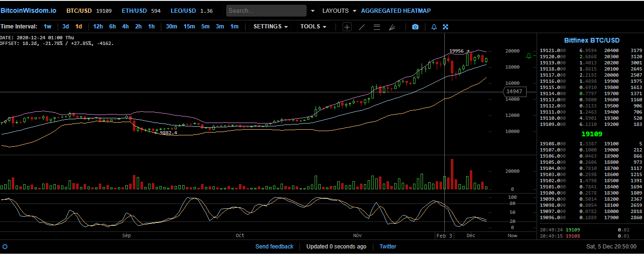Set time interval to 2h
This screenshot has height=257, width=644.
[x=138, y=27]
